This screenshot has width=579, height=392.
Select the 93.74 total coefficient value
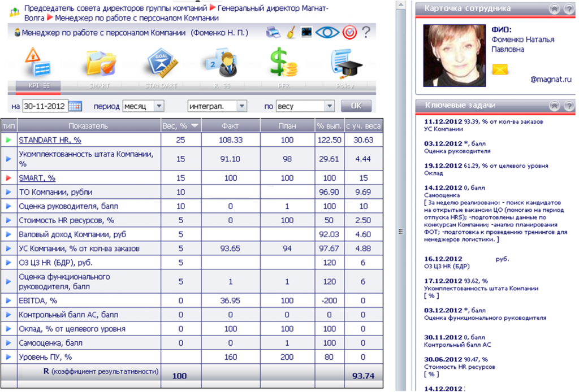click(x=364, y=376)
